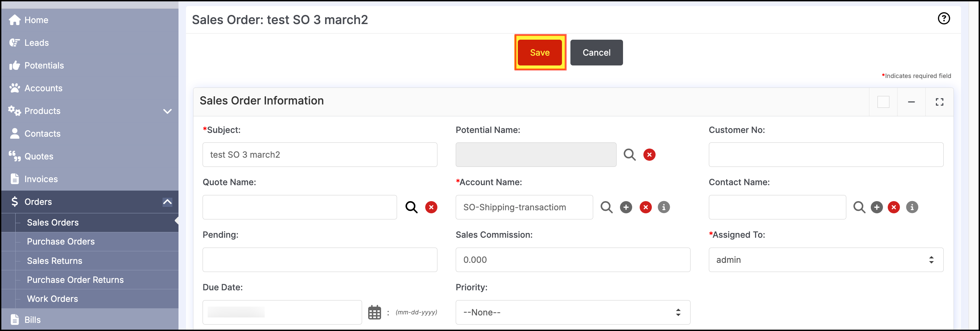Save the sales order
The width and height of the screenshot is (980, 331).
point(540,53)
